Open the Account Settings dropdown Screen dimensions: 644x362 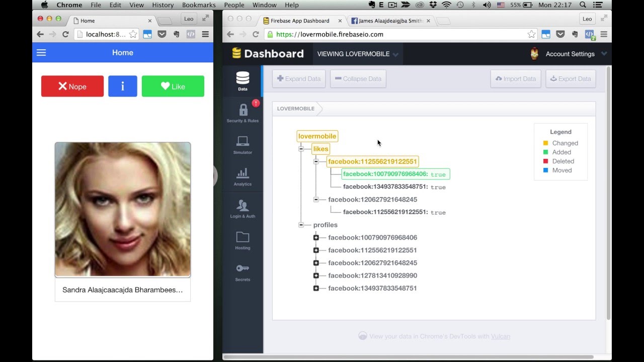tap(576, 54)
